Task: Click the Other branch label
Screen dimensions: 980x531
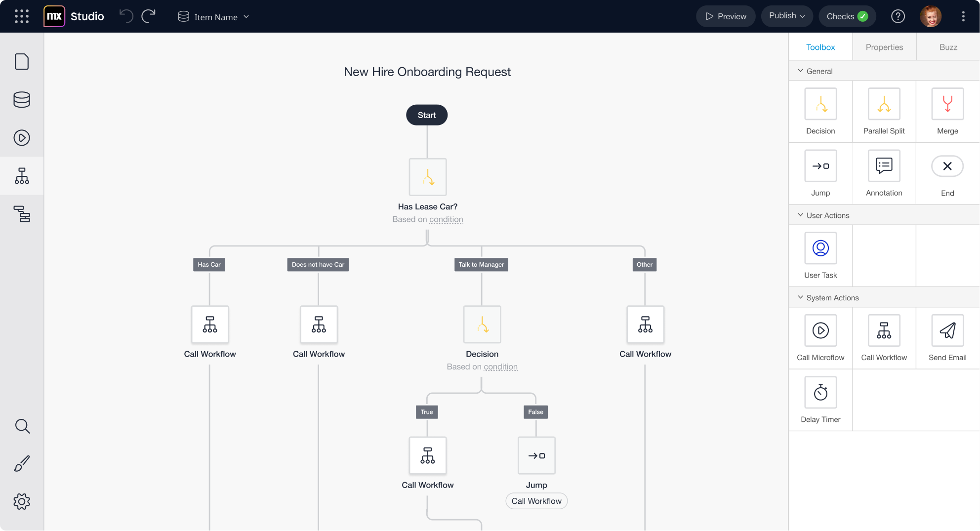Action: click(x=645, y=265)
